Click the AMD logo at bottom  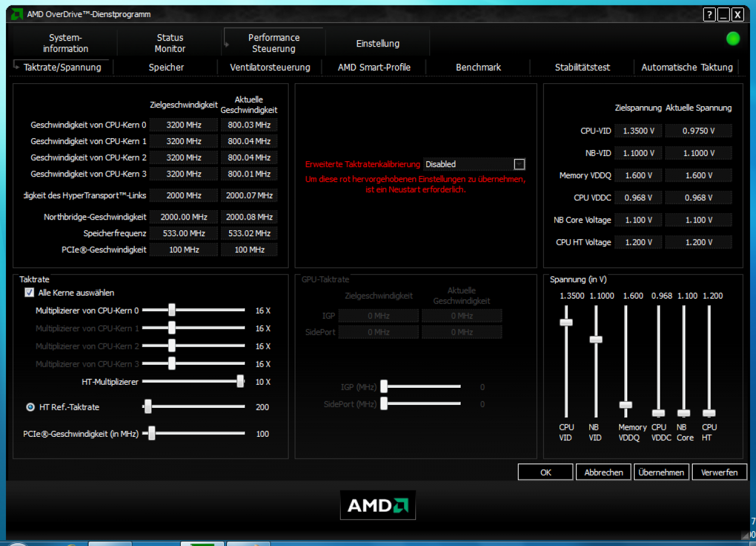[378, 505]
